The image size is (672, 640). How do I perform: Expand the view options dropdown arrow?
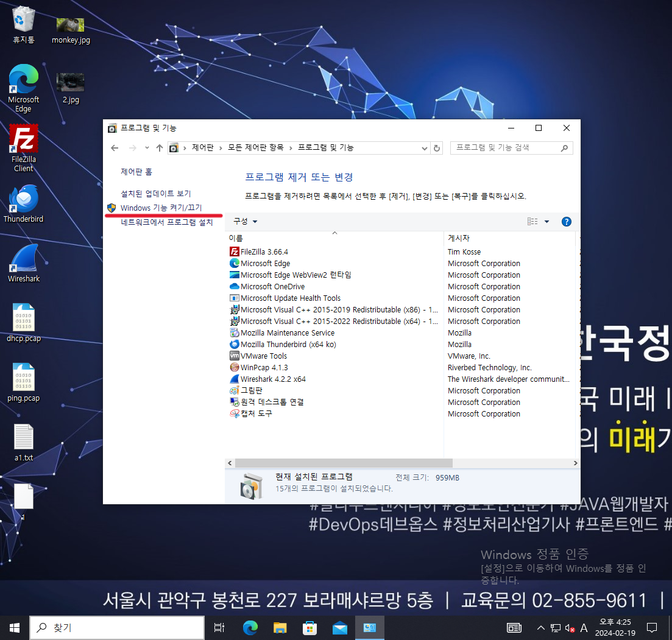tap(547, 222)
